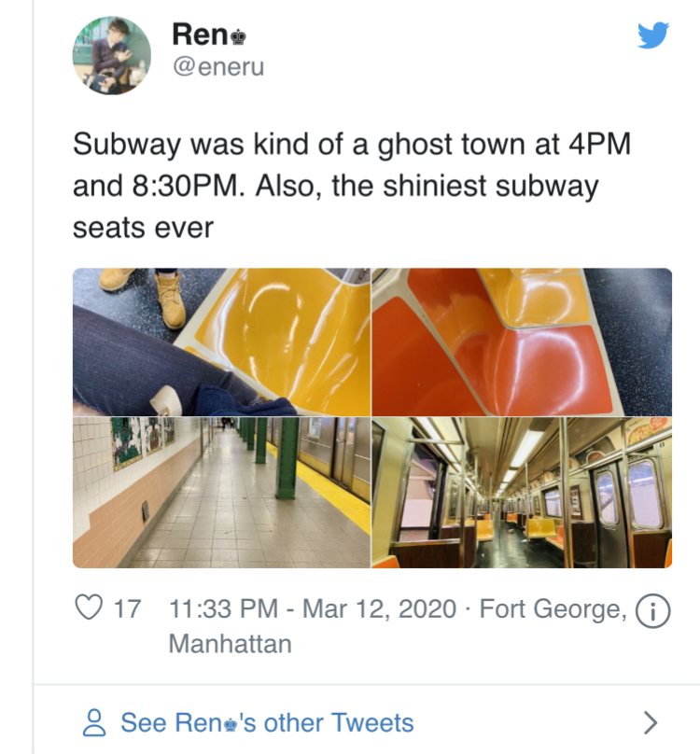This screenshot has height=754, width=700.
Task: View the empty subway car interior photo
Action: click(522, 492)
